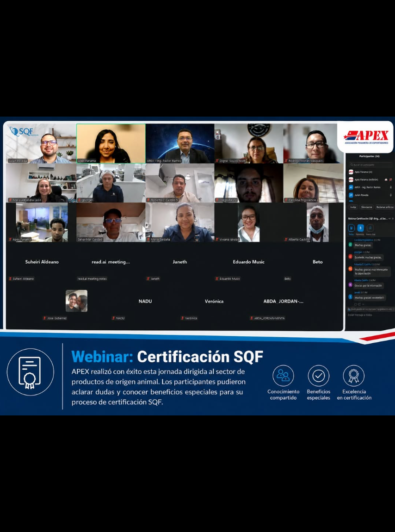Screen dimensions: 395x532
Task: Select highlighted Apex Panama speaker tile
Action: tap(111, 143)
